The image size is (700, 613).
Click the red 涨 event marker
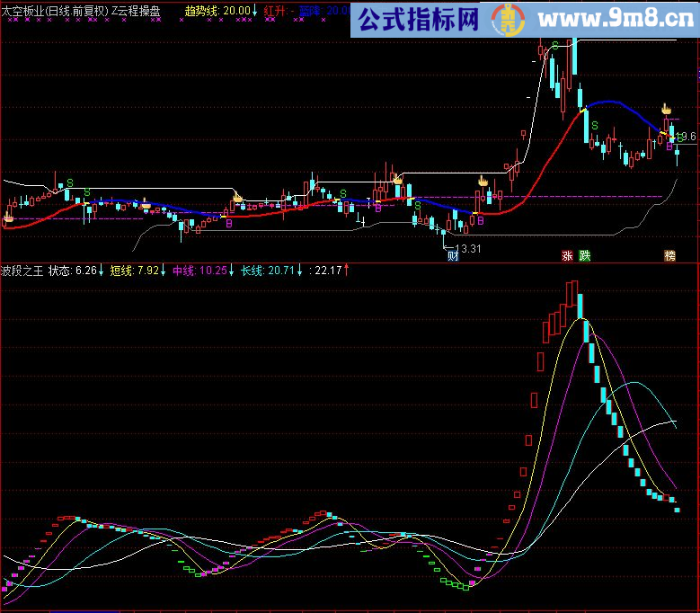click(x=567, y=256)
